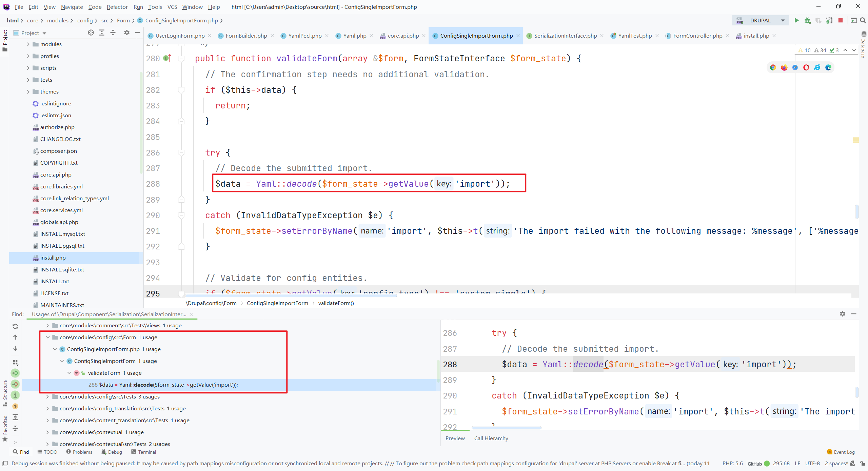Viewport: 868px width, 471px height.
Task: Open the Refactor menu
Action: 117,7
